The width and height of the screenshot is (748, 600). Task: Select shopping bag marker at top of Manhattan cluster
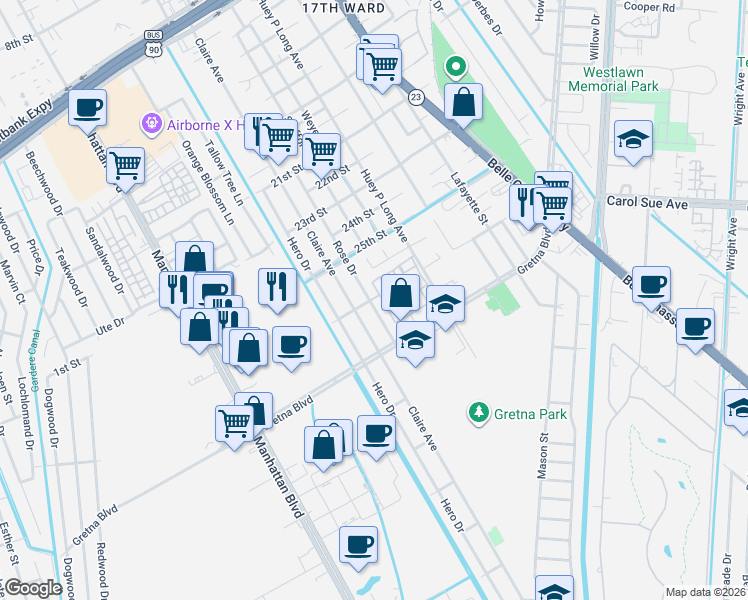[194, 258]
